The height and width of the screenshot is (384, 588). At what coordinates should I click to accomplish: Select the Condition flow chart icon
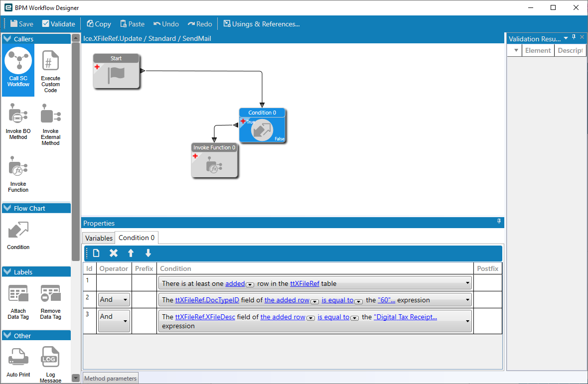(x=18, y=236)
